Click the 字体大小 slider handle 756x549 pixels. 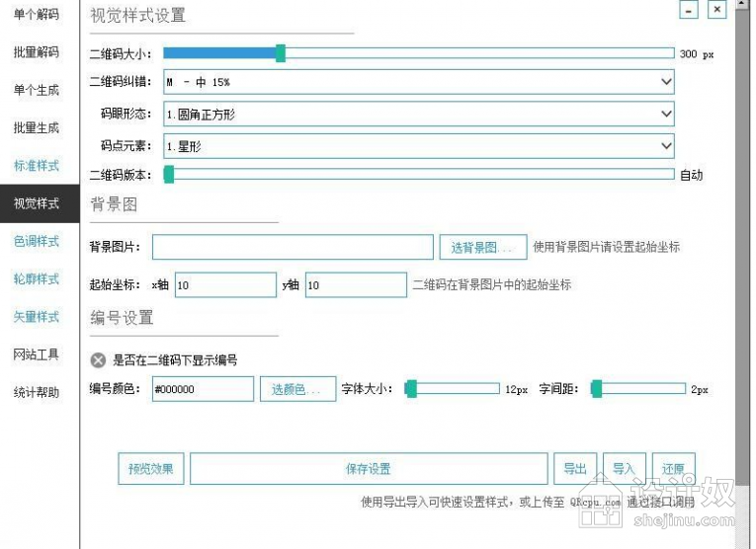(411, 389)
